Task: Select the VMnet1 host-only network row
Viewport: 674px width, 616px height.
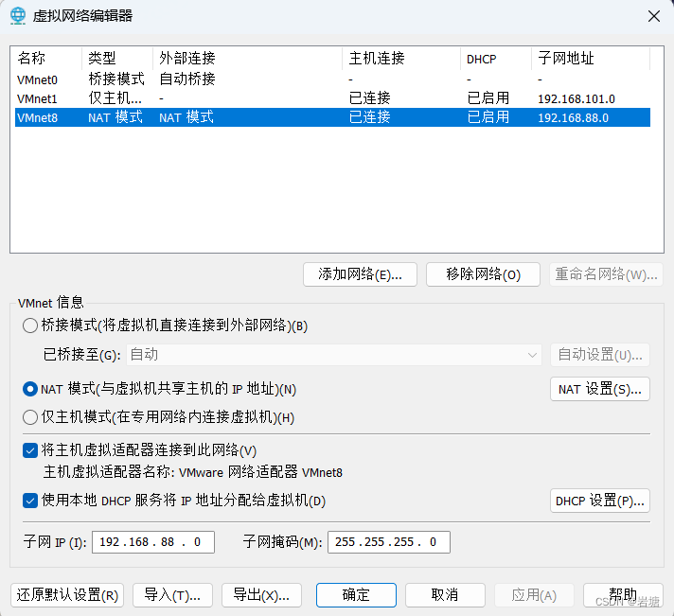Action: click(38, 98)
